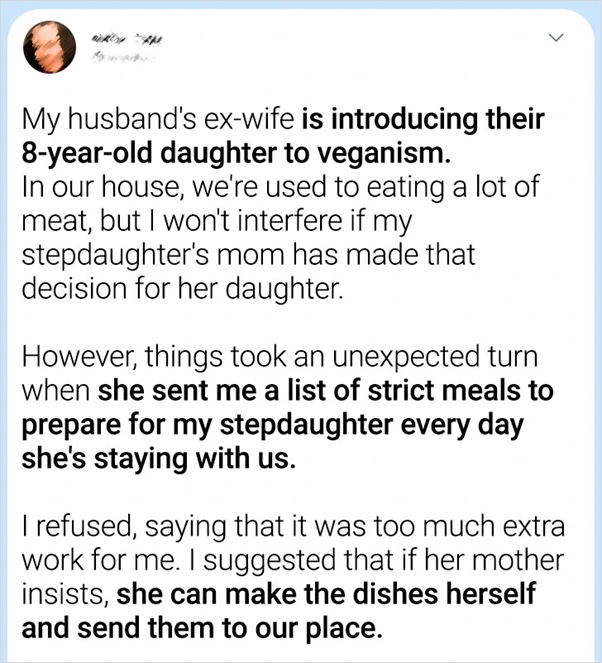Click the line "stepdaughter's mom has made that"
This screenshot has width=602, height=663.
248,254
